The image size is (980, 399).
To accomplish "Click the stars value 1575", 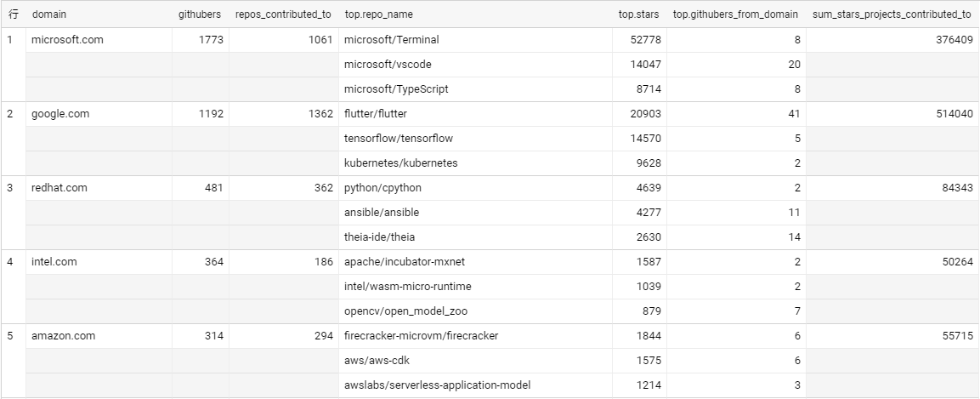I will (x=649, y=360).
